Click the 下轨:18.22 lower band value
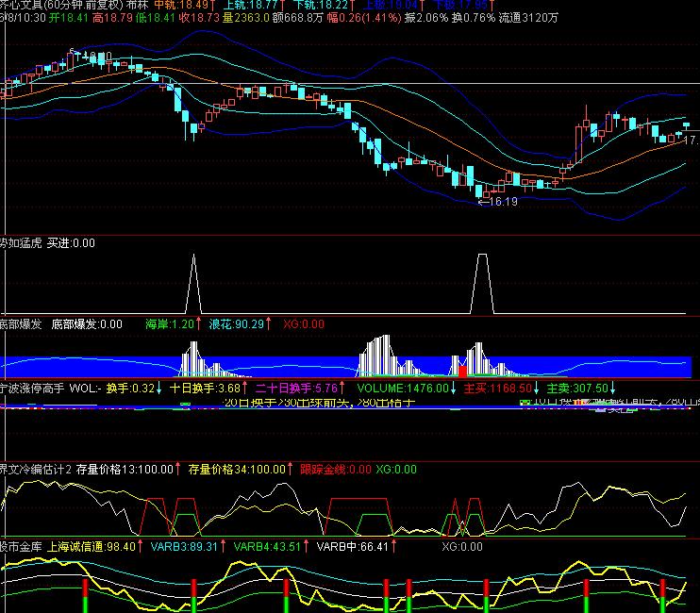The width and height of the screenshot is (700, 613). coord(320,5)
